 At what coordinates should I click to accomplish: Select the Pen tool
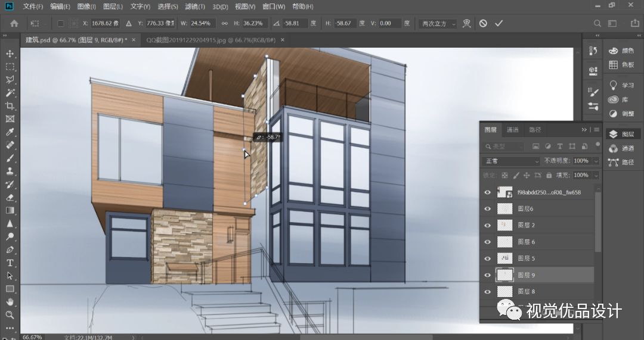coord(10,249)
